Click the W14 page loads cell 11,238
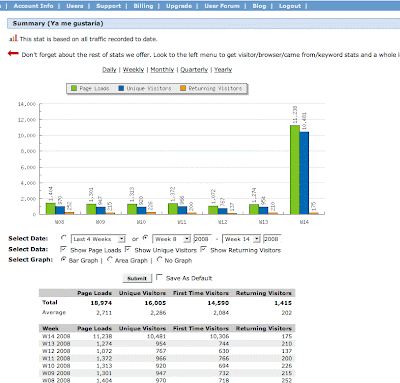Screen dimensions: 400x383 pos(102,336)
